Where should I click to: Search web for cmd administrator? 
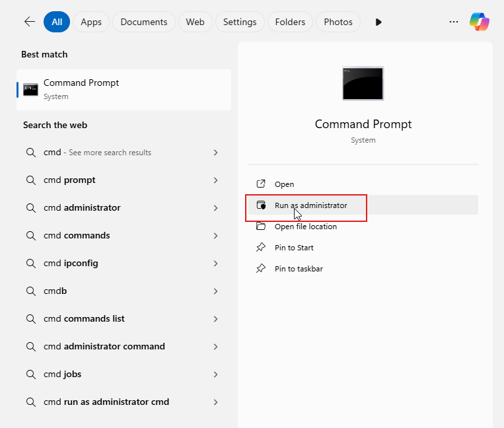point(124,208)
